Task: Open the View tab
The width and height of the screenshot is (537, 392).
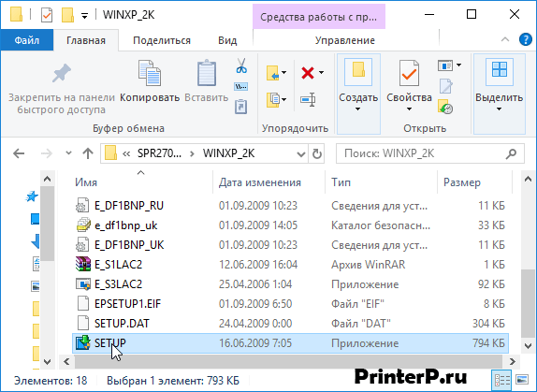Action: coord(227,40)
